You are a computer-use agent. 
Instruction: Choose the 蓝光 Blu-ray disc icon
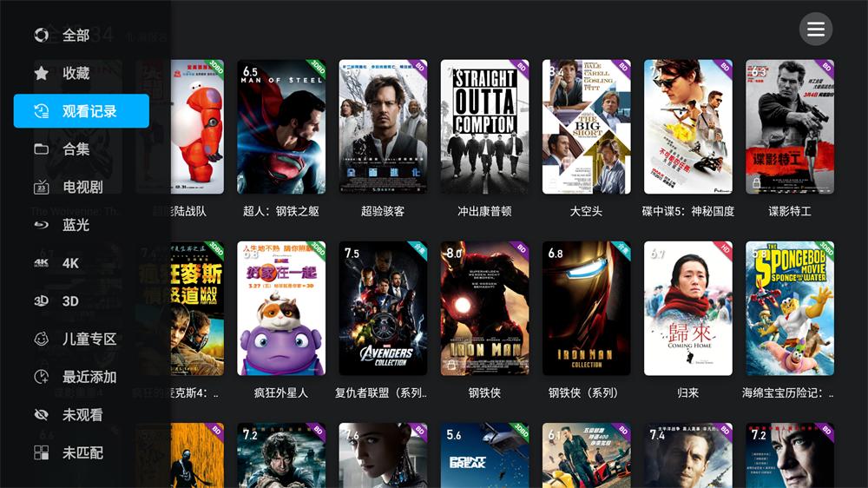tap(42, 225)
